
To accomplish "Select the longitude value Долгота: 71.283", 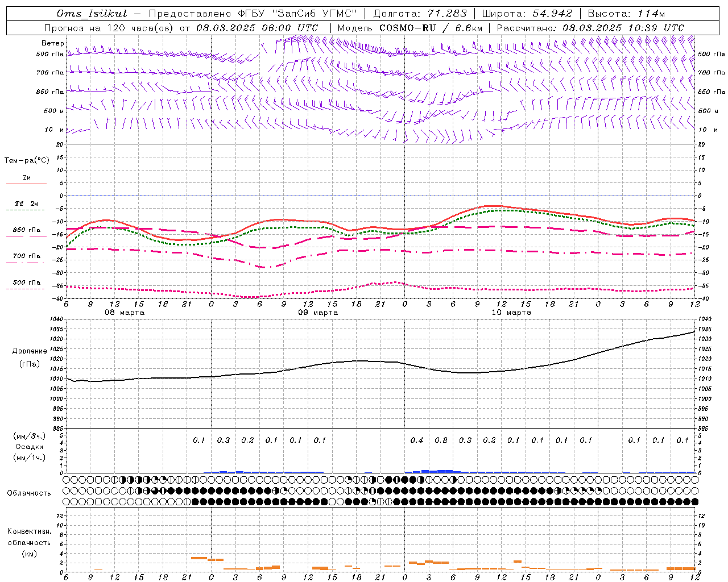I will (x=420, y=14).
